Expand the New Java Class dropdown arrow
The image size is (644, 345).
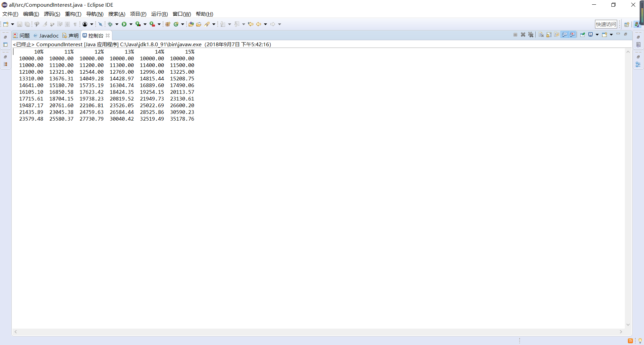point(182,24)
